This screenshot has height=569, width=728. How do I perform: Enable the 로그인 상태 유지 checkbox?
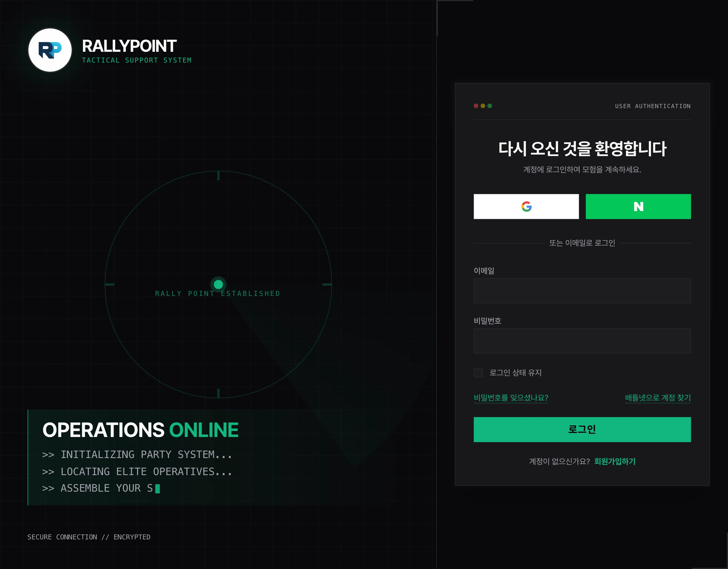478,372
